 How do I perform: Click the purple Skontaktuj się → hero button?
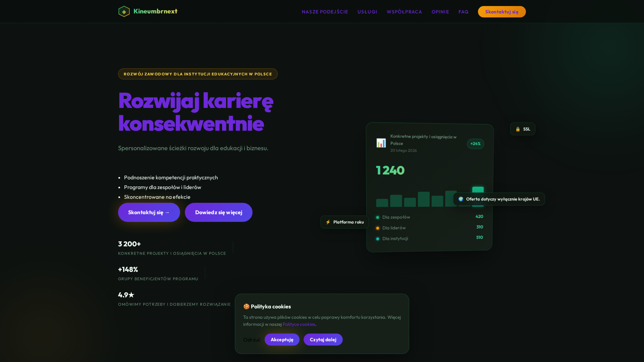click(x=149, y=212)
